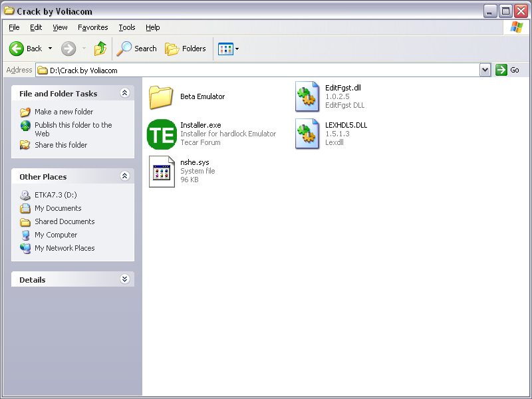This screenshot has width=532, height=399.
Task: Click the Make a new folder link
Action: point(64,112)
